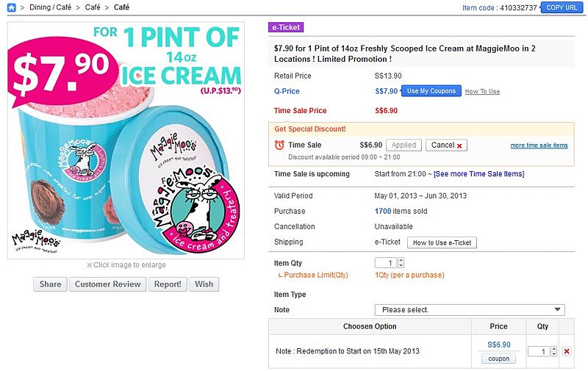Viewport: 588px width, 371px height.
Task: Click See more Time Sale Items link
Action: (478, 174)
